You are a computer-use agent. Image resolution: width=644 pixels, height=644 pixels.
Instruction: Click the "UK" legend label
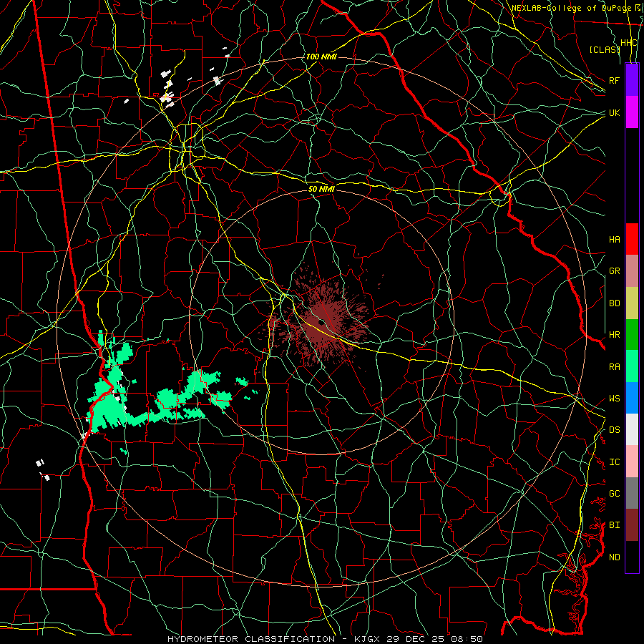click(x=614, y=112)
